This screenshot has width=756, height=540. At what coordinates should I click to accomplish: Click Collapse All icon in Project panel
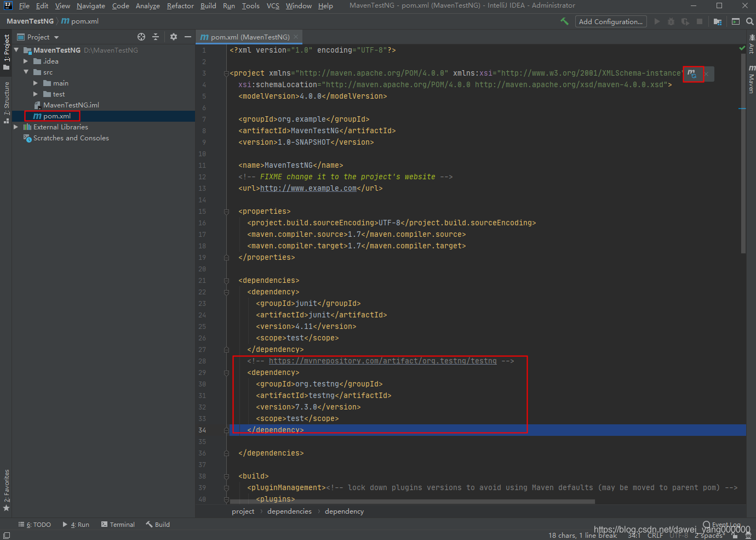pyautogui.click(x=156, y=37)
